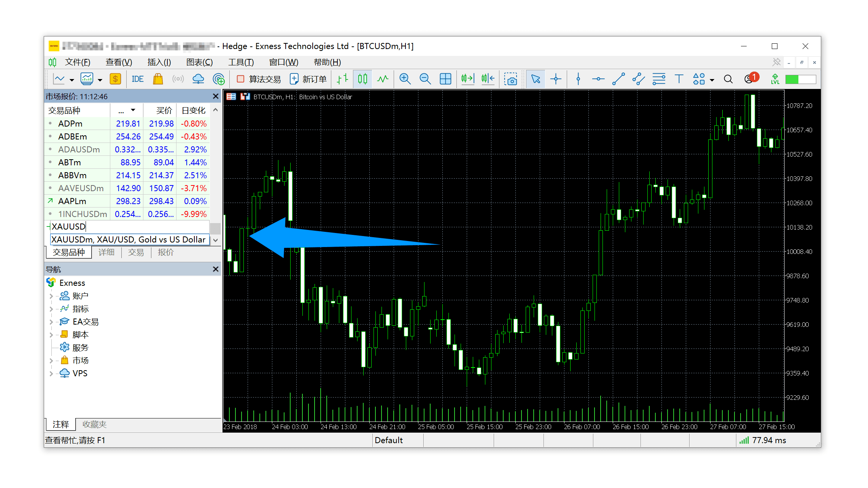The image size is (868, 488).
Task: Sort by the 日变化 column header
Action: tap(194, 110)
